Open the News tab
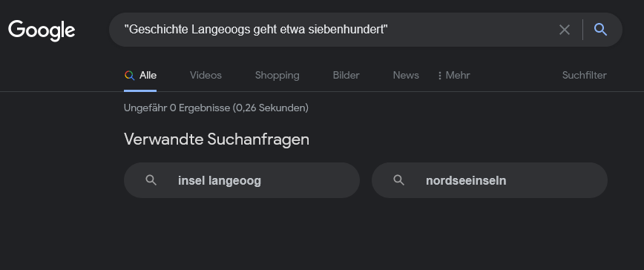 (406, 76)
